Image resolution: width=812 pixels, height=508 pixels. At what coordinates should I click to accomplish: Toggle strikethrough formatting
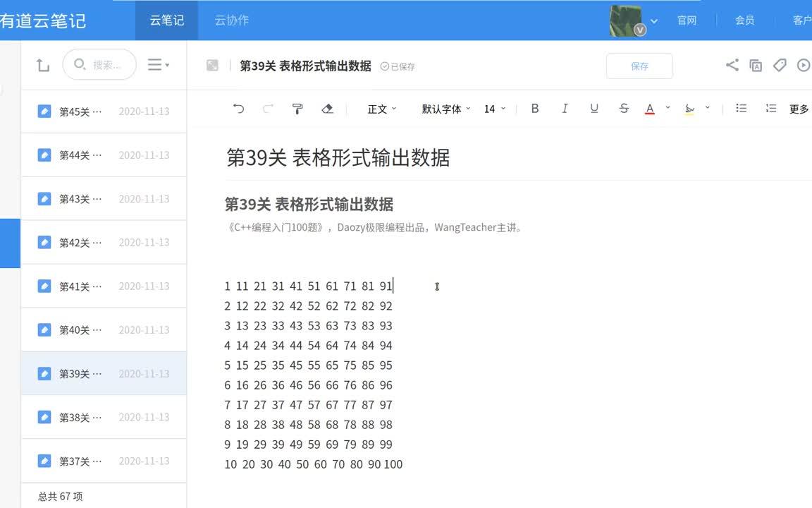tap(624, 108)
